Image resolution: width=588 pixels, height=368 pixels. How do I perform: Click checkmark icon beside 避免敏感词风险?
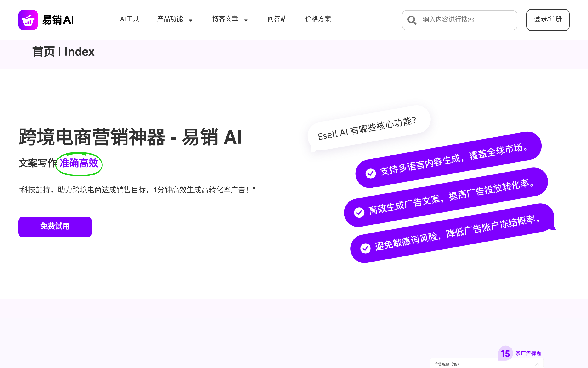coord(365,248)
